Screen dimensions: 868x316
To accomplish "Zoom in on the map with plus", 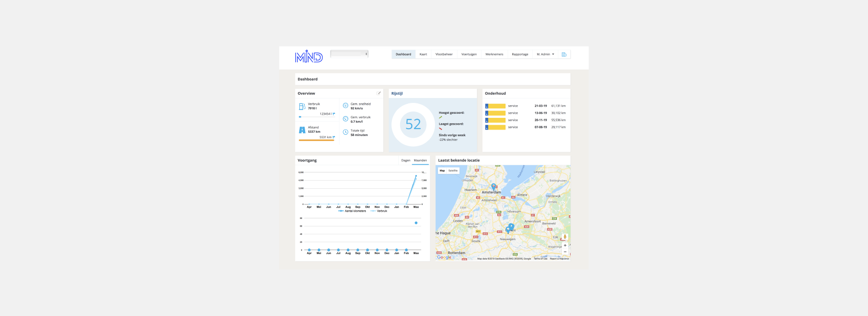I will coord(565,246).
